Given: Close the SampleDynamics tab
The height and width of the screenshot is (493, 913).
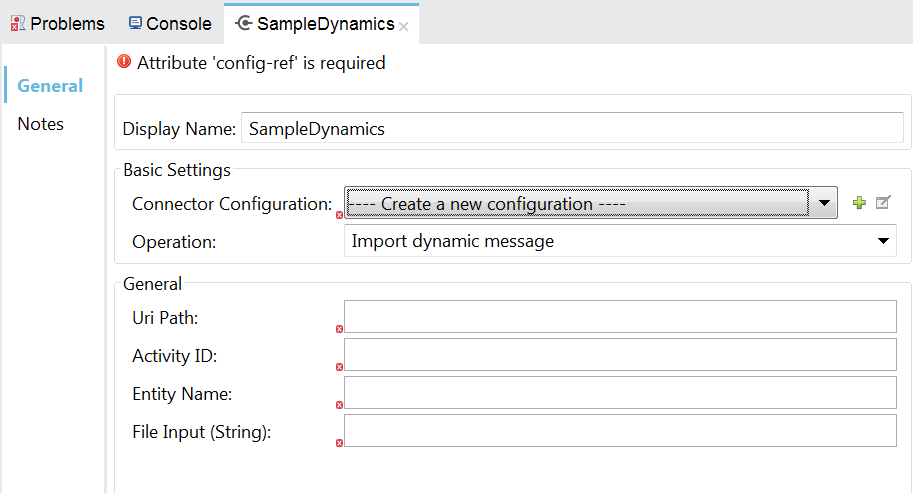Looking at the screenshot, I should (x=403, y=27).
